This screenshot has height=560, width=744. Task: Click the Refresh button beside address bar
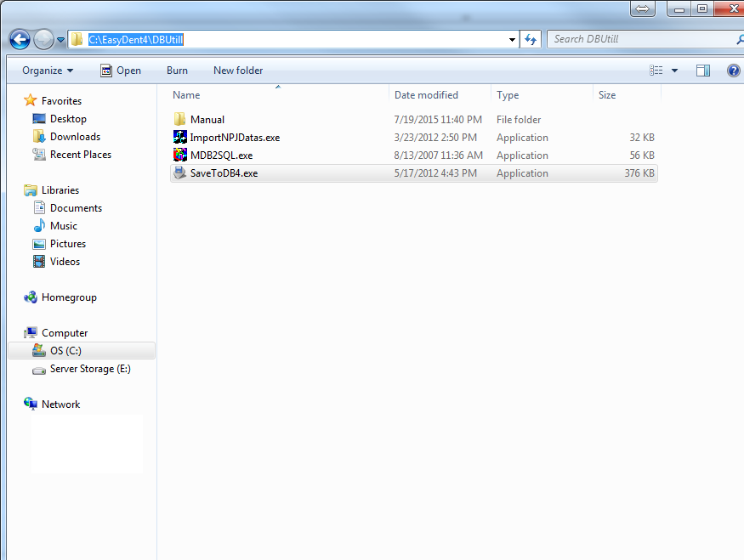coord(531,39)
